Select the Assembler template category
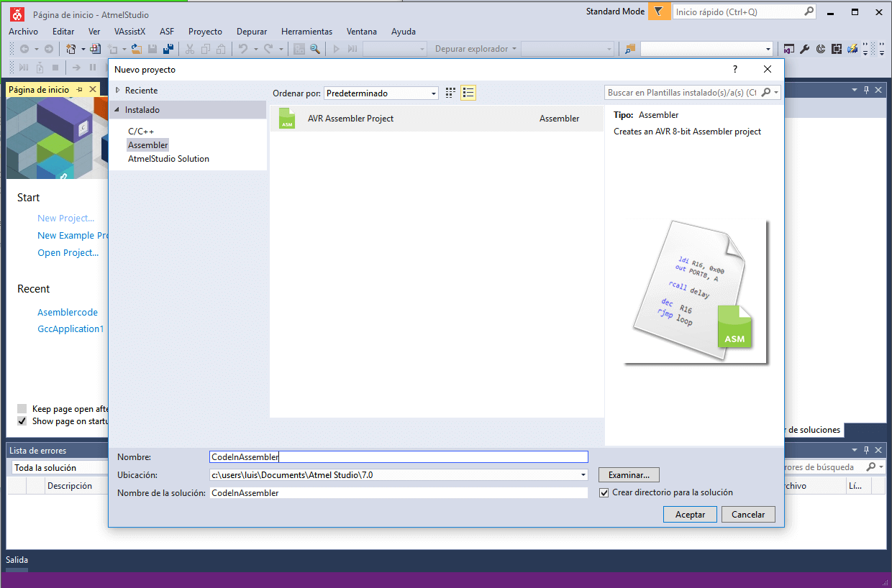This screenshot has height=588, width=892. point(147,145)
